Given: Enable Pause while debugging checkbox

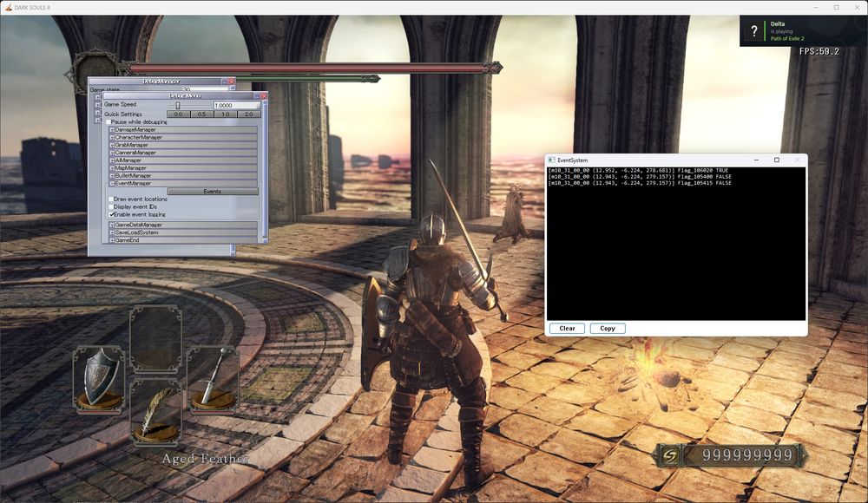Looking at the screenshot, I should 108,121.
